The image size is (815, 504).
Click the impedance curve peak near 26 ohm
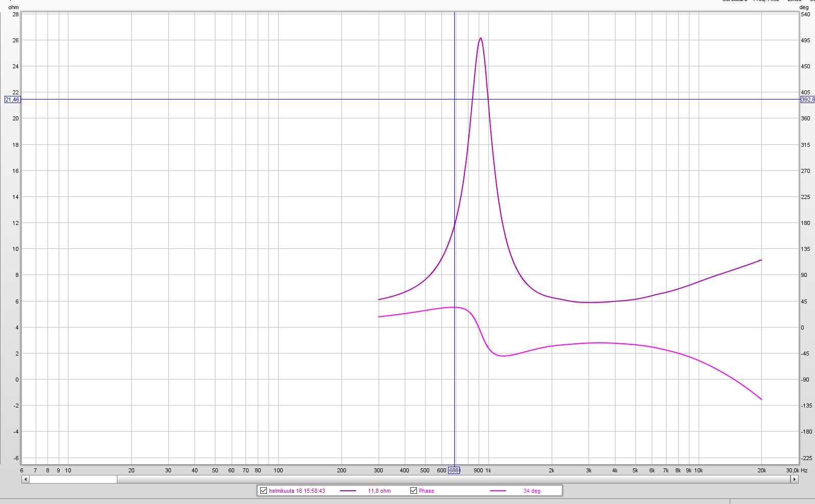480,38
